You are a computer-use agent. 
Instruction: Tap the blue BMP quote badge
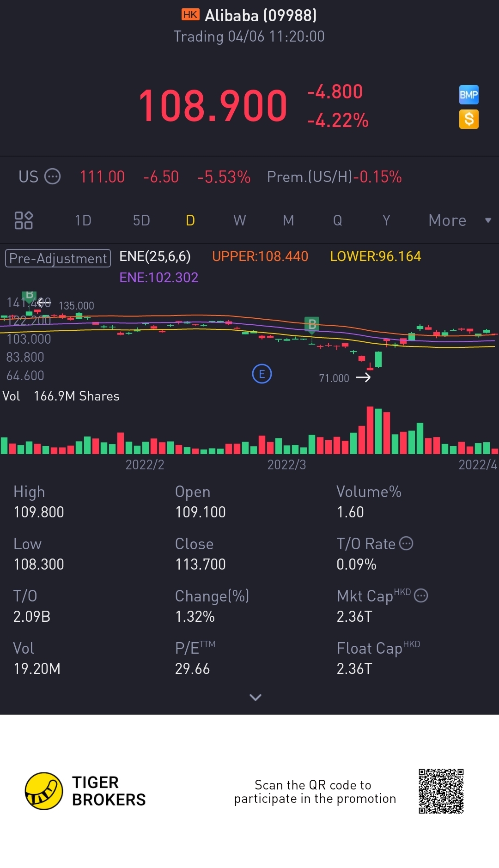click(x=469, y=95)
